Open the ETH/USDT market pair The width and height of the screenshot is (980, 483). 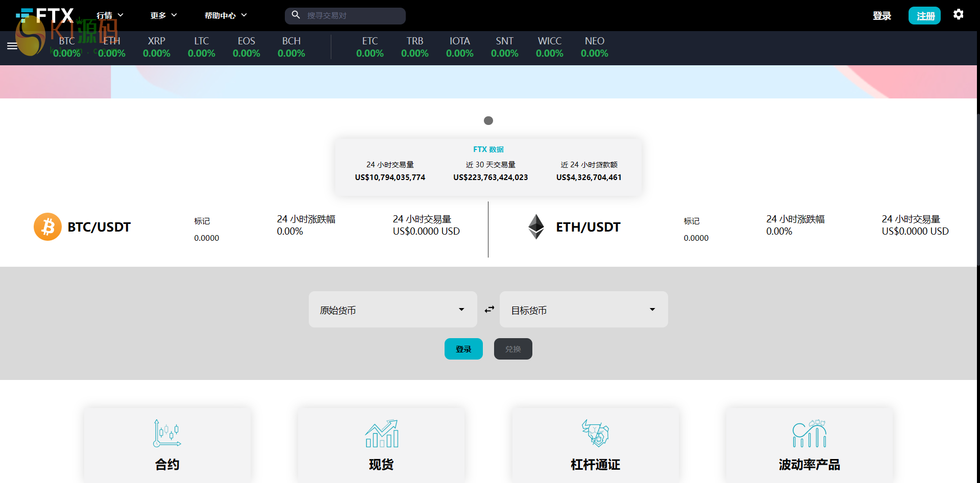point(588,227)
